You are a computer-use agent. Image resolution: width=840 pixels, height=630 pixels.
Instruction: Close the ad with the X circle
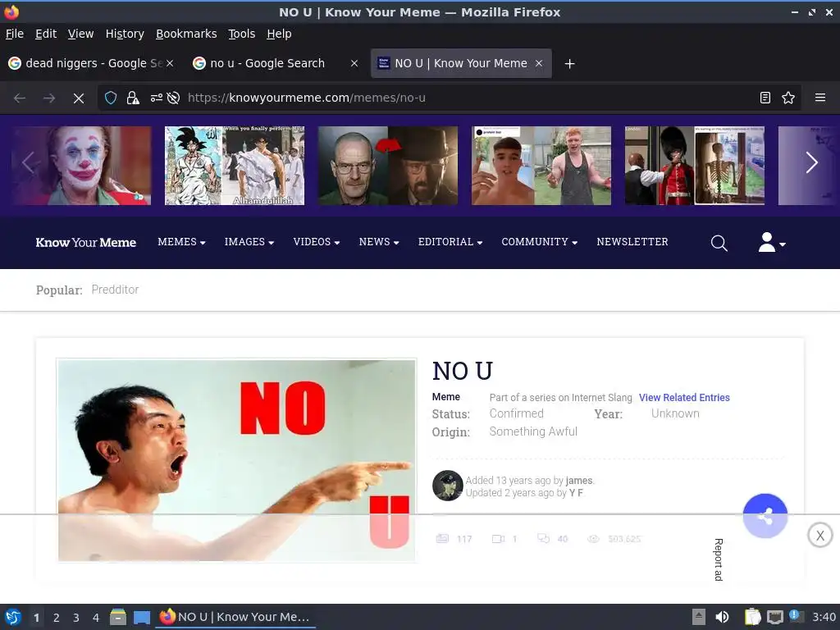tap(819, 535)
